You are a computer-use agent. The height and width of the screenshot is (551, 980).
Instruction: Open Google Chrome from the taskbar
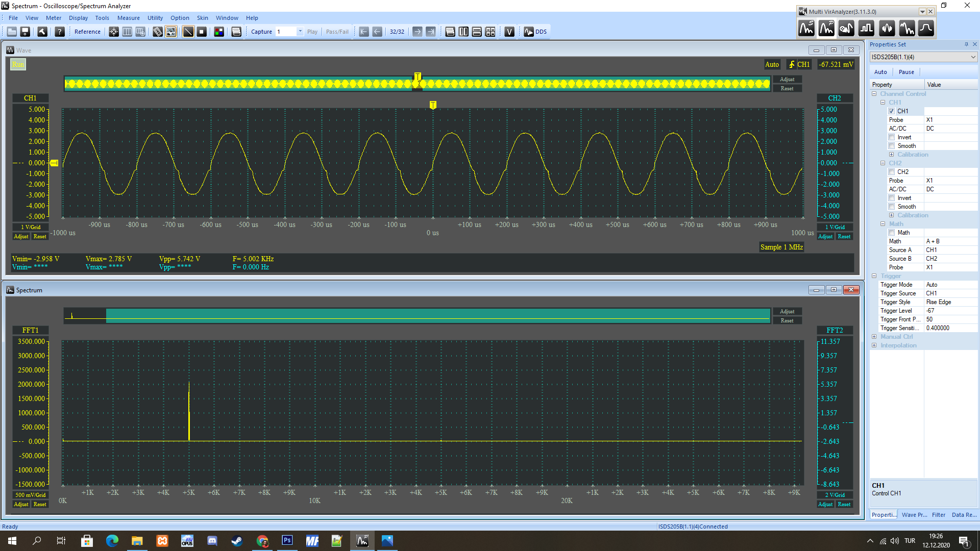click(x=262, y=541)
